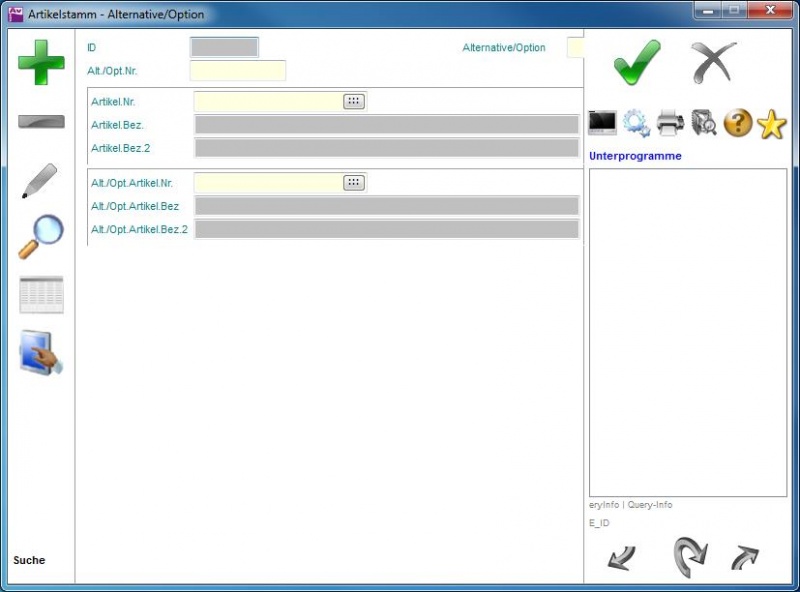Open settings with the blue gears icon
Image resolution: width=800 pixels, height=592 pixels.
click(x=636, y=123)
